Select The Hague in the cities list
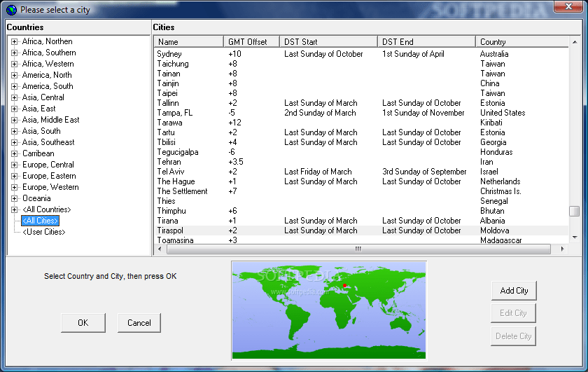 pyautogui.click(x=176, y=181)
